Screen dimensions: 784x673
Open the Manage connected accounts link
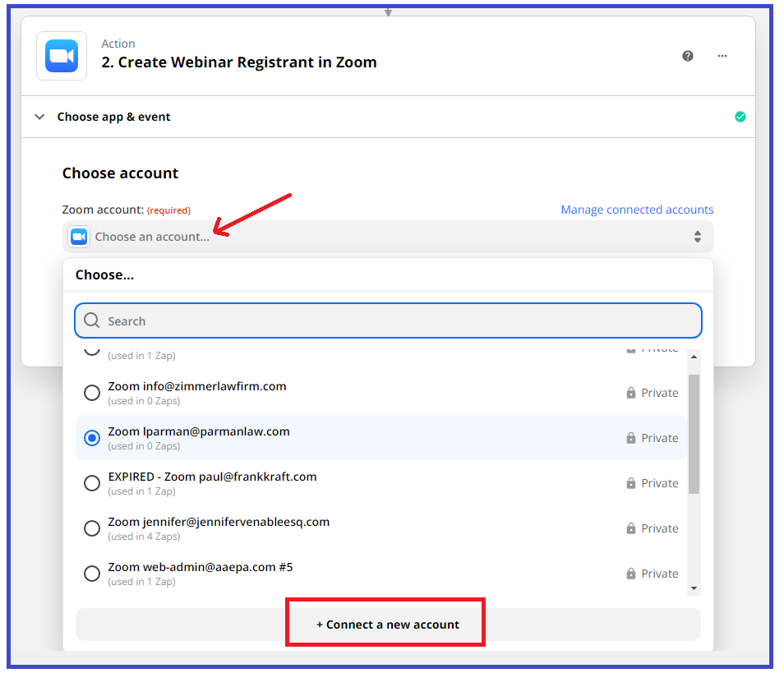coord(637,210)
